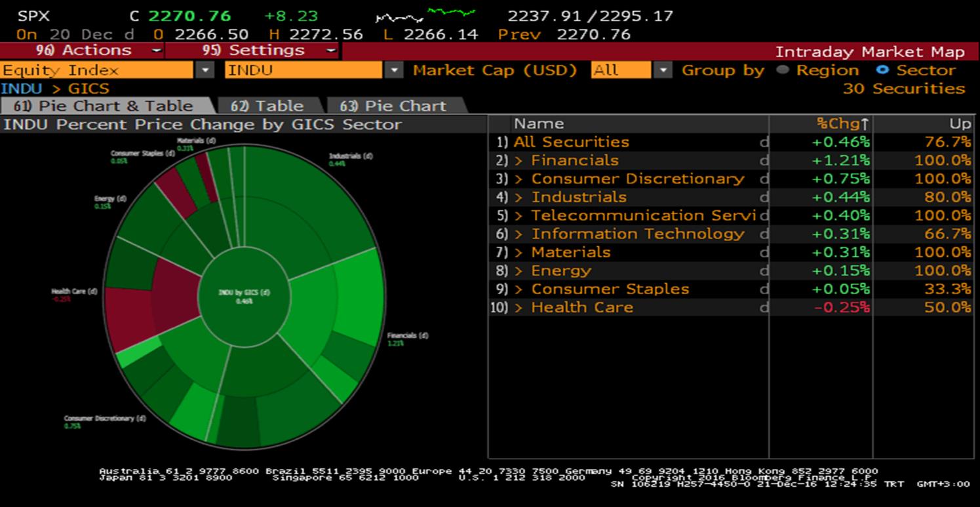Open Market Cap All dropdown arrow
Screen dimensions: 980x507
[x=664, y=70]
